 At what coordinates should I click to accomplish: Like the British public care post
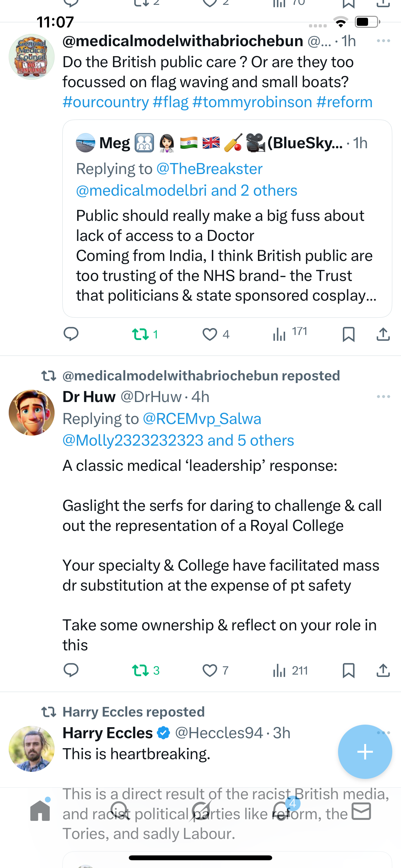point(210,334)
